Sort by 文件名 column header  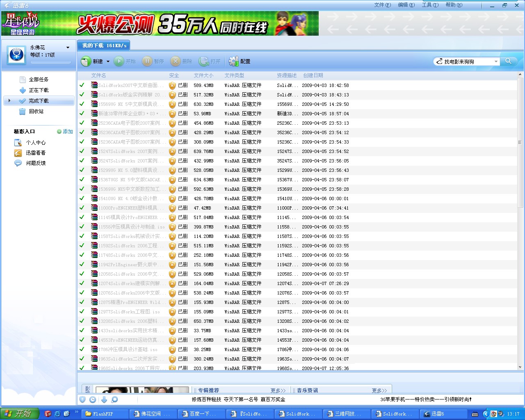(98, 75)
